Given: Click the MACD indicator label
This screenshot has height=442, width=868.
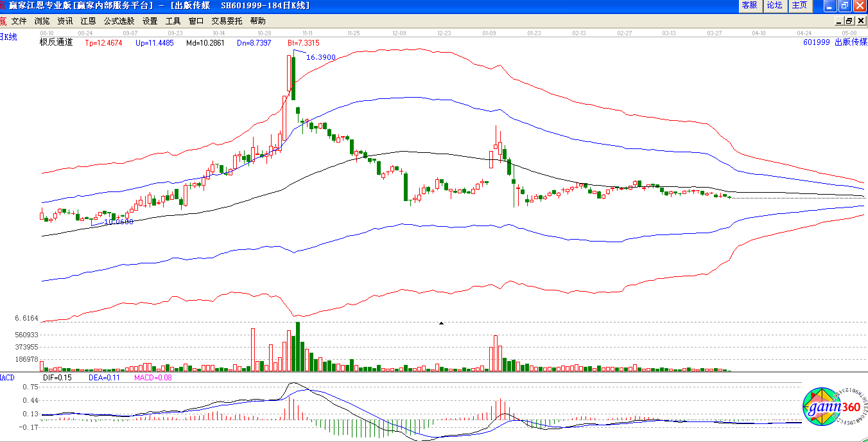Looking at the screenshot, I should pos(7,378).
